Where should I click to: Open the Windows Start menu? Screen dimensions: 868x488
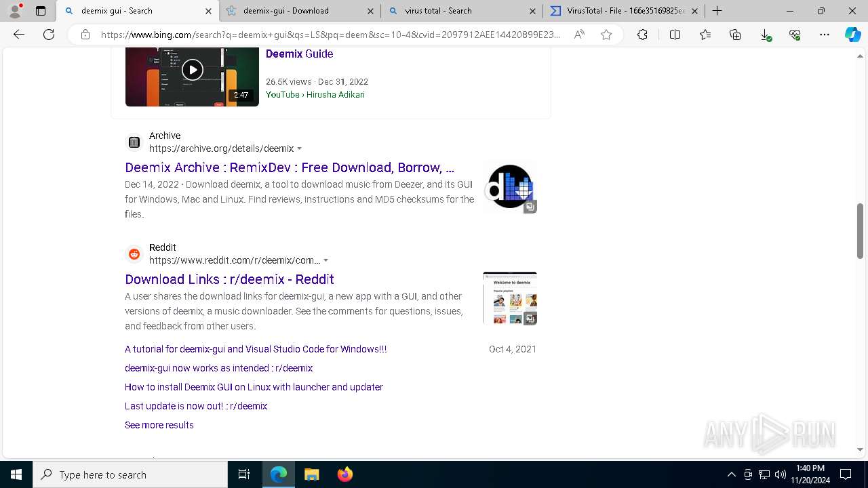[x=16, y=474]
